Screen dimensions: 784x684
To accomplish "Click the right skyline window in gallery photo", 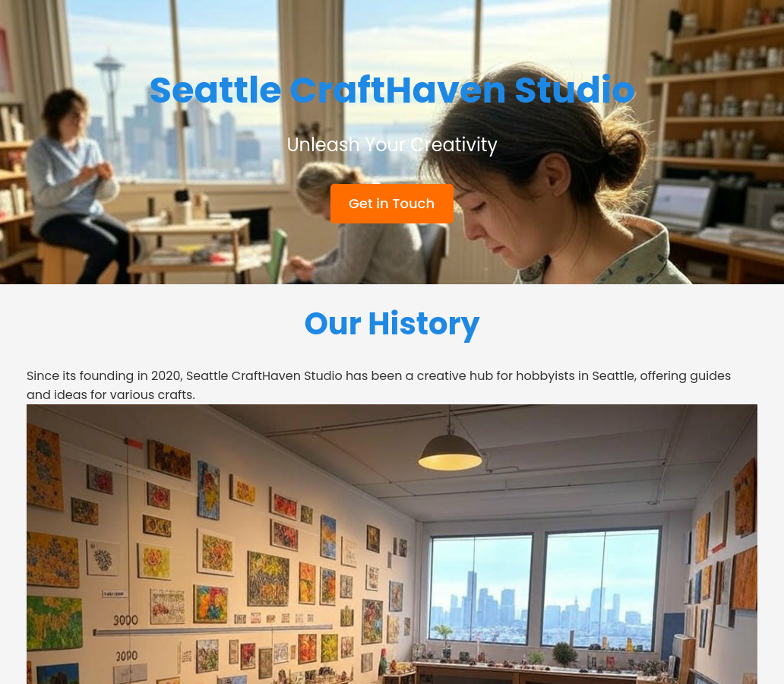I will click(602, 590).
